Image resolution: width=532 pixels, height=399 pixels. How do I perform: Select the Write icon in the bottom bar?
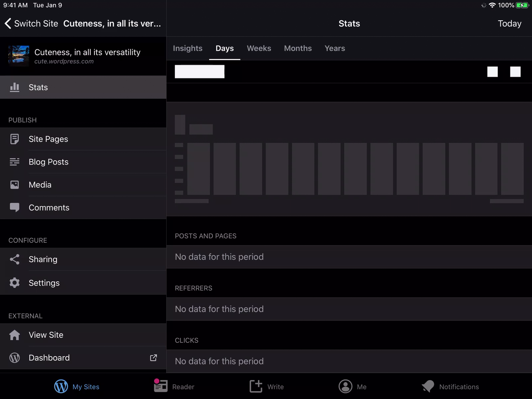[x=256, y=386]
